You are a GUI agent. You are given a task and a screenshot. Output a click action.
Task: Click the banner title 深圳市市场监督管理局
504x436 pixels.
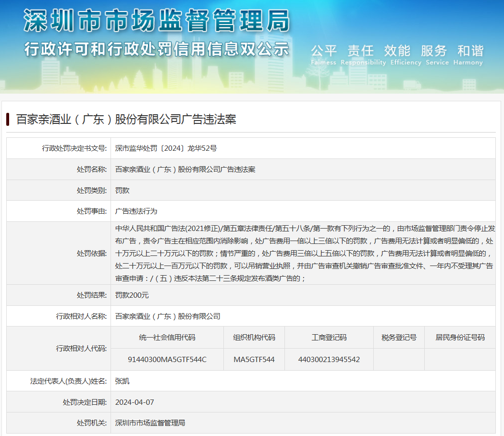[x=157, y=21]
